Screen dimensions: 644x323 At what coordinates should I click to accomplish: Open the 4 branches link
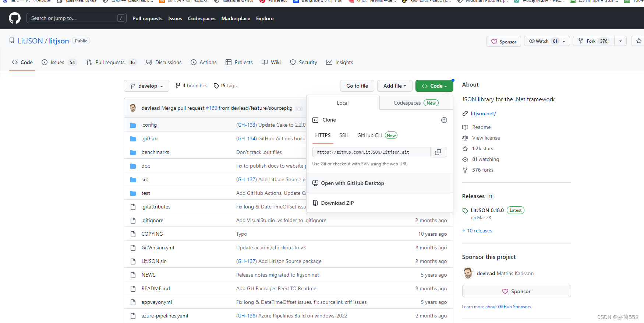point(191,85)
